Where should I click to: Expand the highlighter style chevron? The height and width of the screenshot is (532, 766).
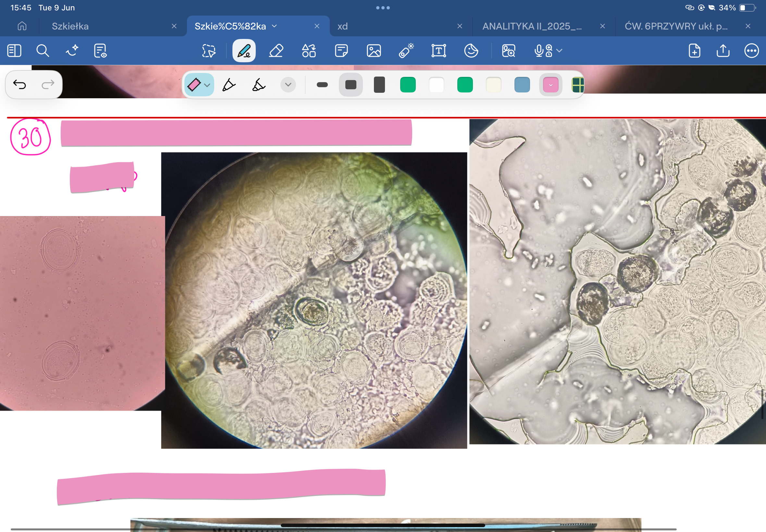[x=207, y=85]
